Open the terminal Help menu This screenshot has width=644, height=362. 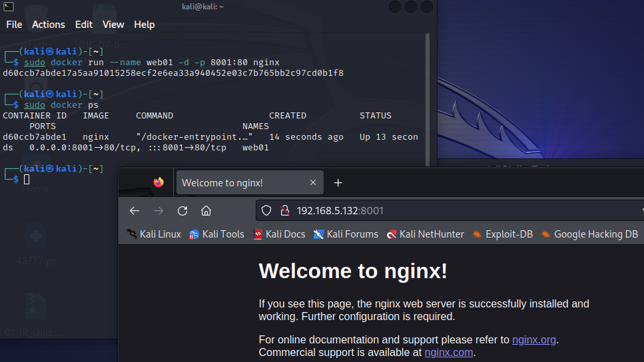point(144,25)
